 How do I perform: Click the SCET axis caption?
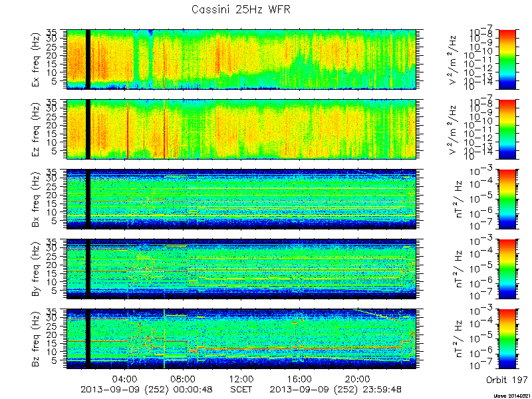tap(241, 389)
